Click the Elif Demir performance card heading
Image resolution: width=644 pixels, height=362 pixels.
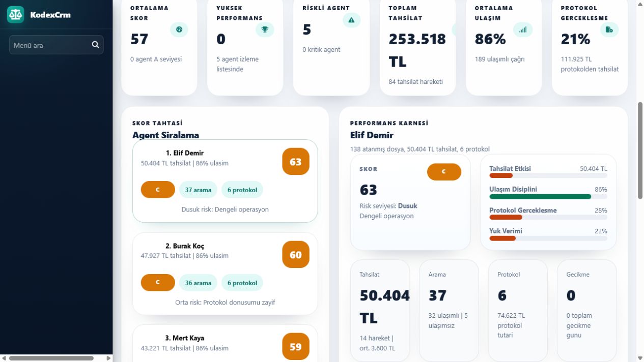pos(372,135)
